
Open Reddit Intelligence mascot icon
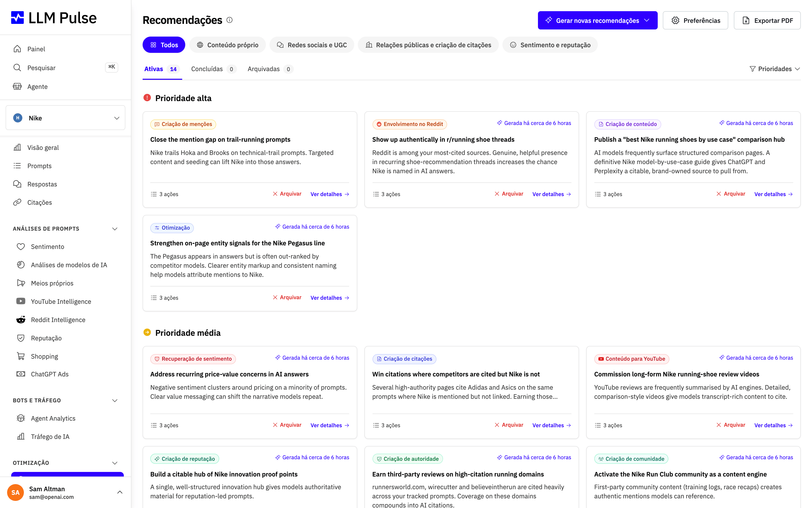click(x=21, y=320)
